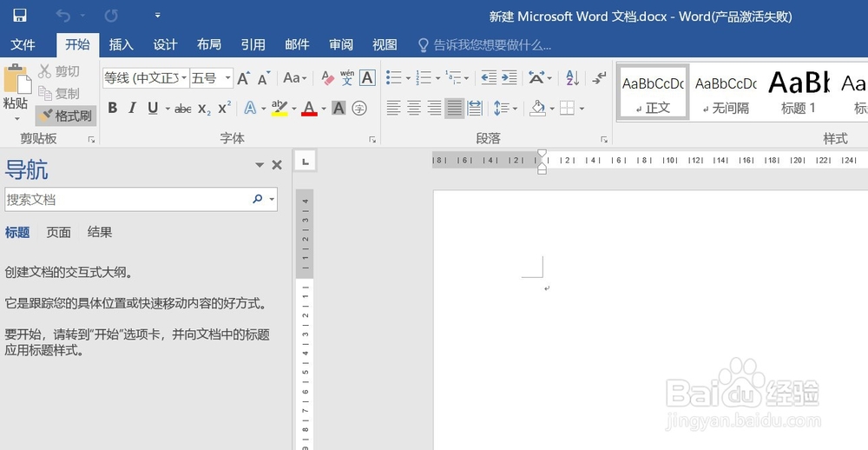The width and height of the screenshot is (868, 450).
Task: Click the decrease font size icon
Action: pyautogui.click(x=264, y=78)
